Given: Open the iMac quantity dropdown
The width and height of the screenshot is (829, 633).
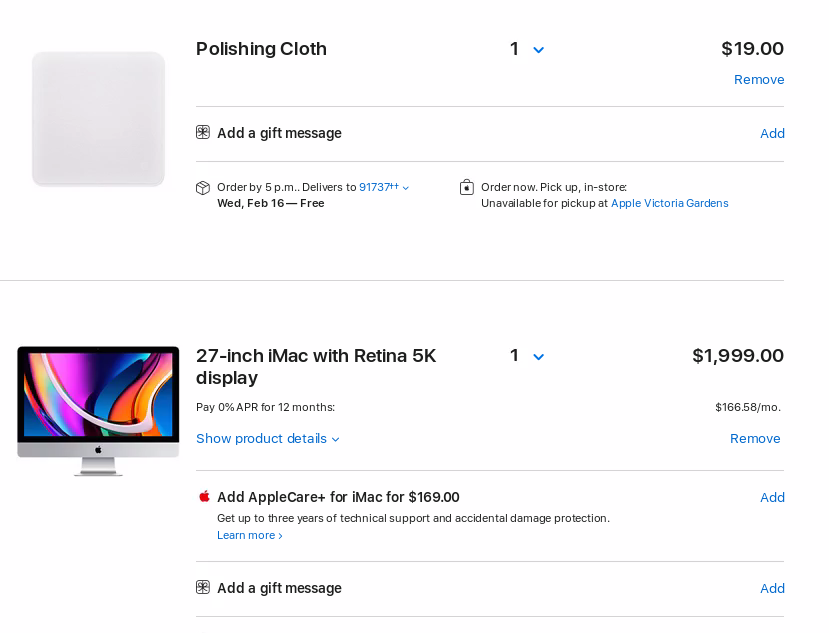Looking at the screenshot, I should 527,356.
